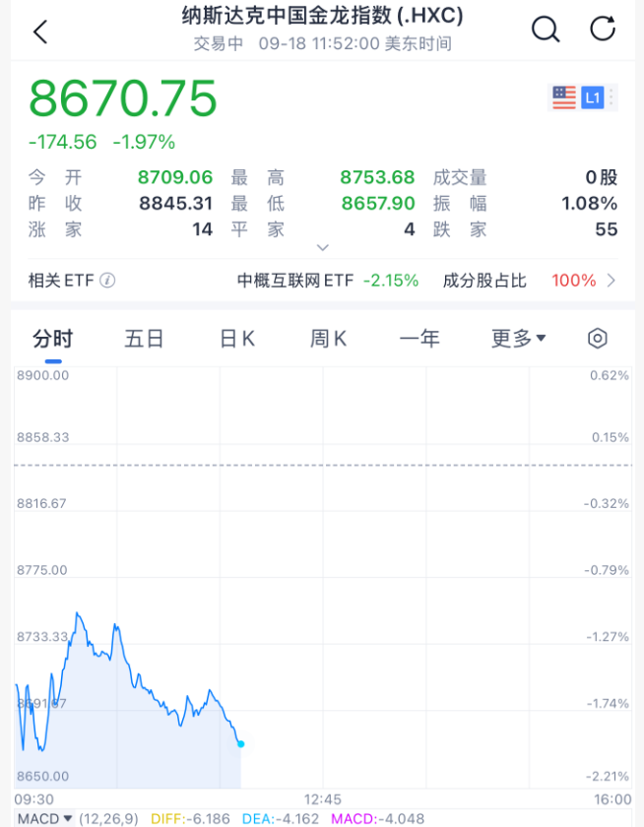644x827 pixels.
Task: Open the MACD indicator dropdown
Action: click(44, 818)
